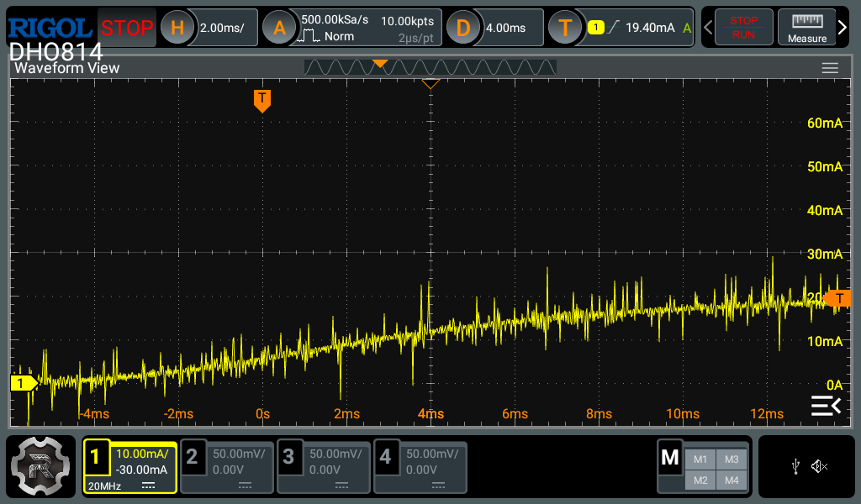Open the Waveform View hamburger menu
Image resolution: width=861 pixels, height=504 pixels.
tap(830, 68)
